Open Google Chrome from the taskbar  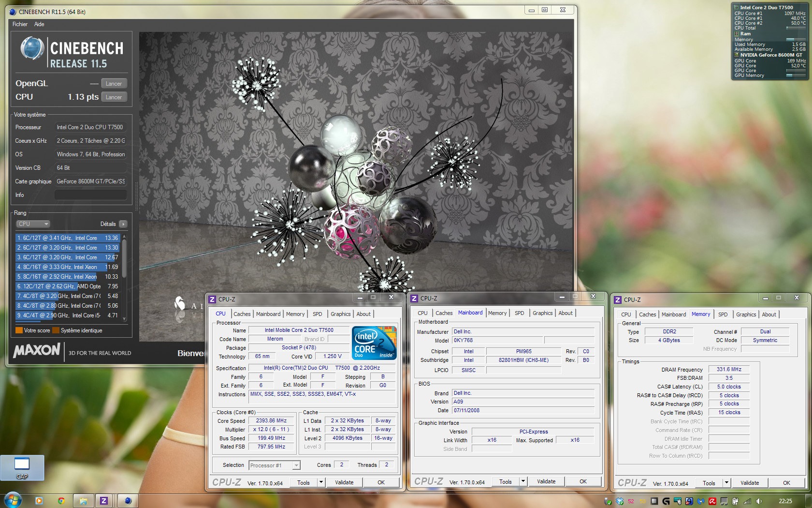click(x=61, y=501)
